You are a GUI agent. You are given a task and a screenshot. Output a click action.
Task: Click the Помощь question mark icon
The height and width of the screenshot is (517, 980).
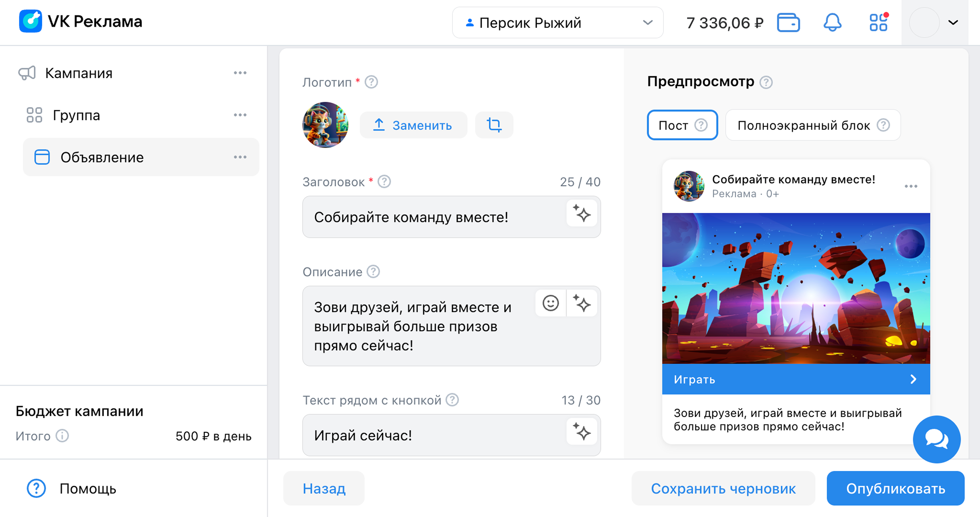point(37,488)
